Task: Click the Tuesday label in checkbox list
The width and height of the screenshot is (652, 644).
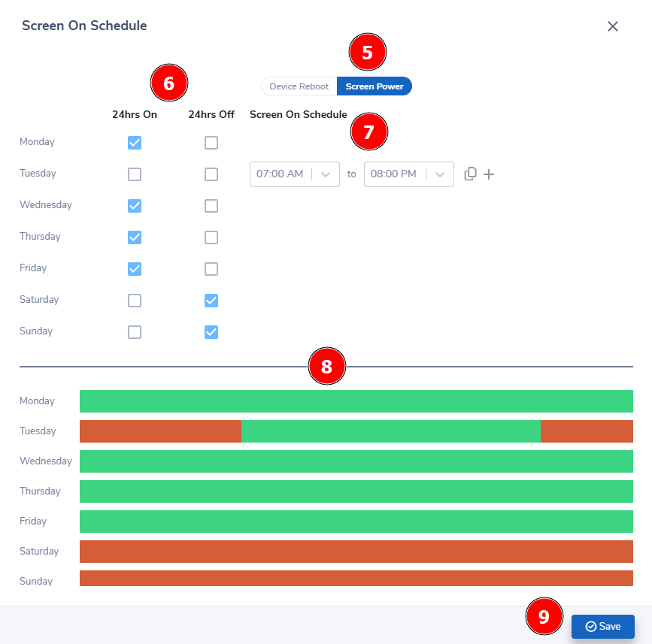Action: point(38,174)
